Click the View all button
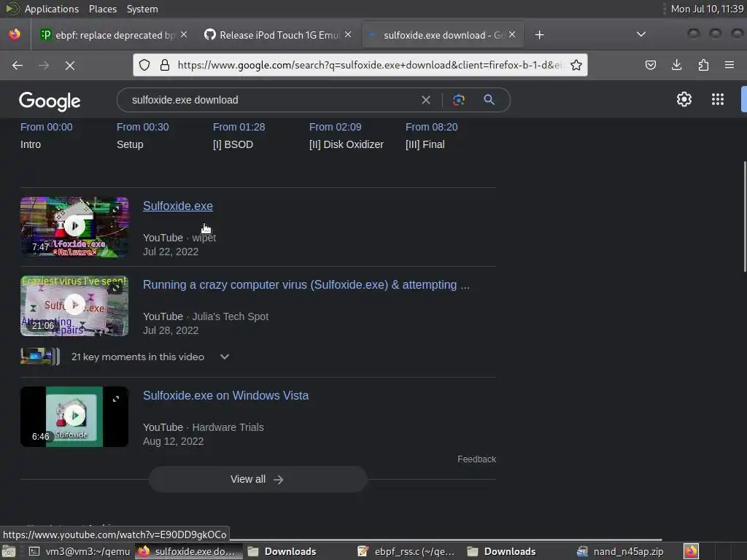Screen dimensions: 747x560 tap(258, 479)
